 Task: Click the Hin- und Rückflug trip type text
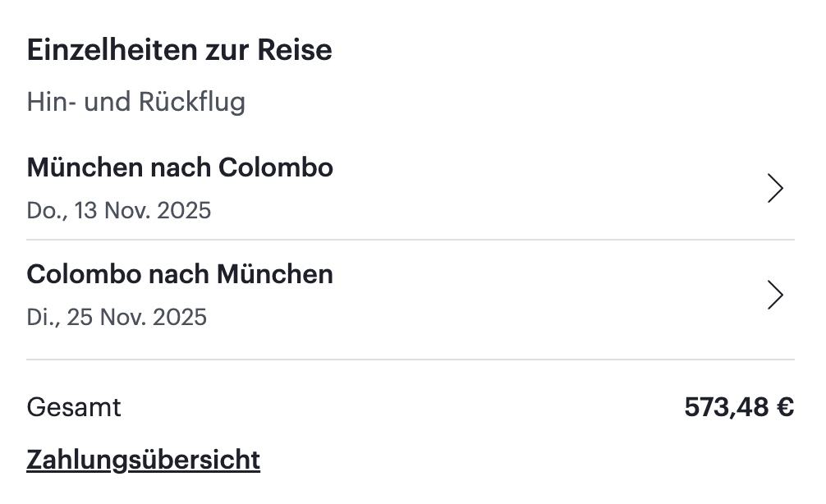click(x=136, y=103)
